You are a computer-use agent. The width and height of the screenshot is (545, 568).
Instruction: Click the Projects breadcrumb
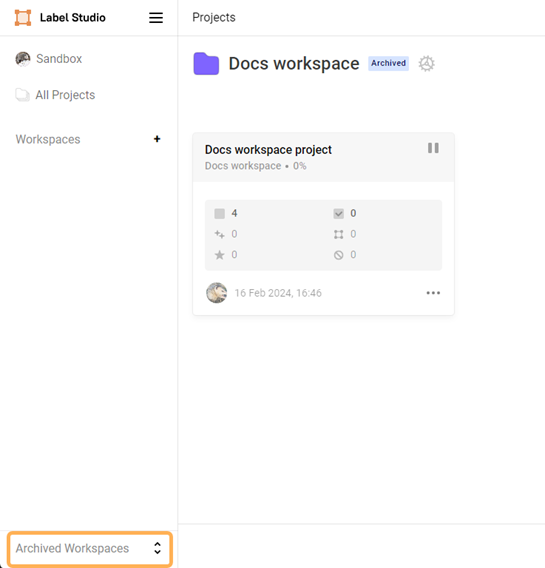pos(214,17)
